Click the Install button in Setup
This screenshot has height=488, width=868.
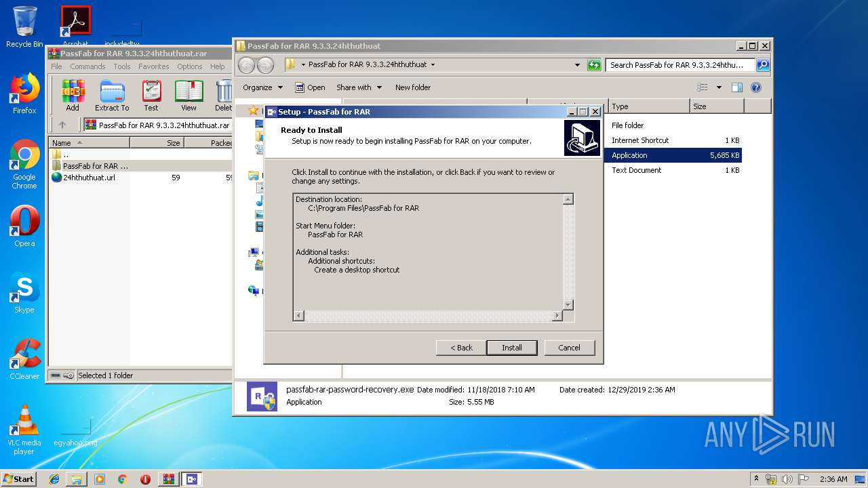pos(512,348)
